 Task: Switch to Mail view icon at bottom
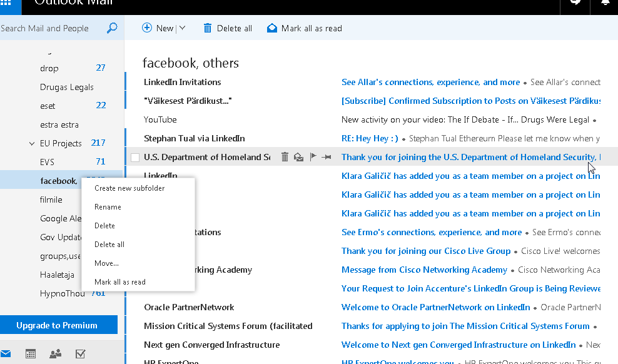click(x=6, y=354)
